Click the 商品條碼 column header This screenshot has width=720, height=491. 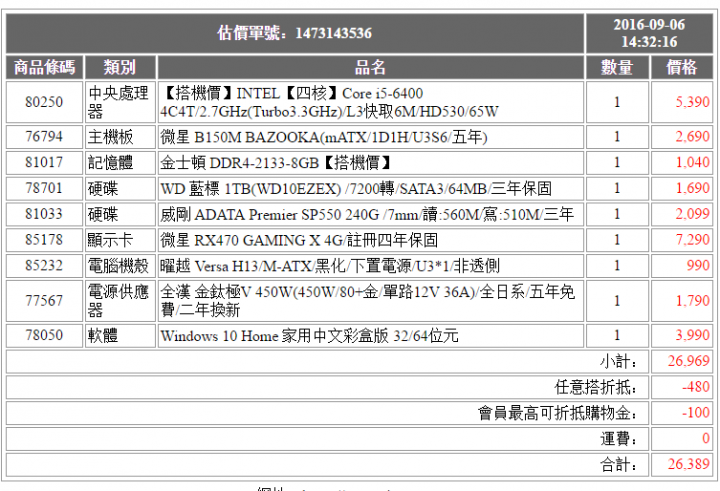(x=44, y=67)
